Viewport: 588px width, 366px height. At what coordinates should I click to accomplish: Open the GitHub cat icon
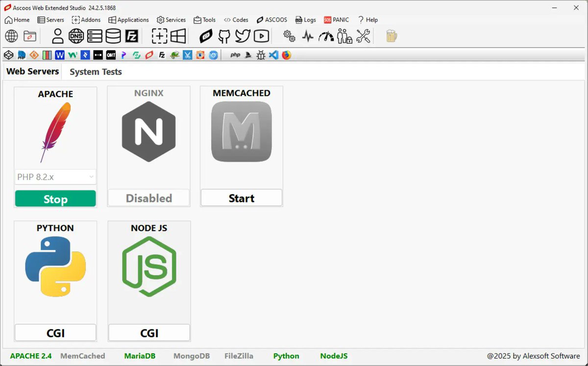[x=224, y=36]
